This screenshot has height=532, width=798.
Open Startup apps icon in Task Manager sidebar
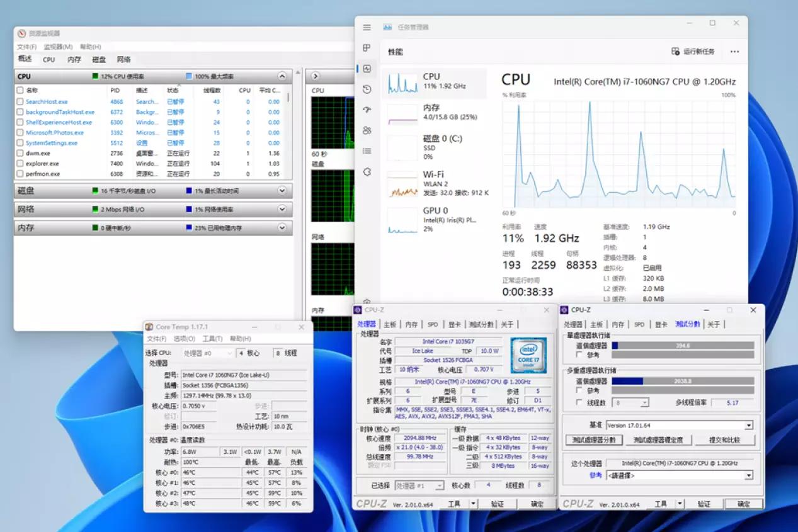point(367,110)
